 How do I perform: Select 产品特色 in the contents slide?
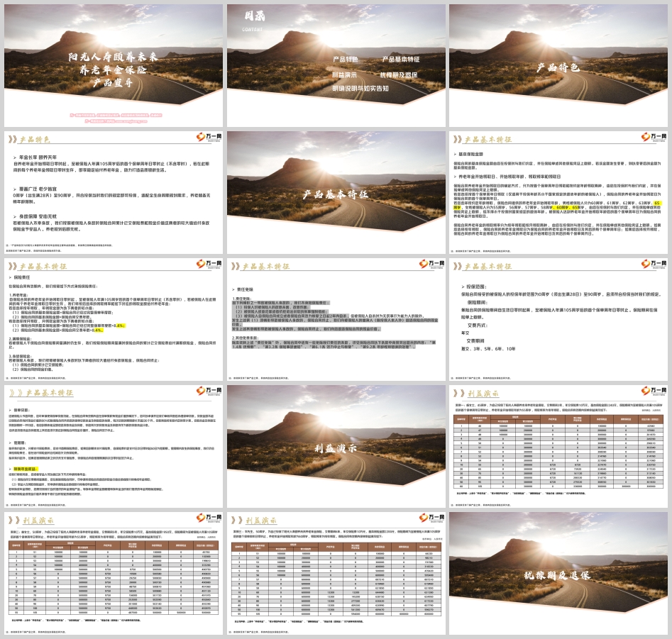pyautogui.click(x=346, y=59)
